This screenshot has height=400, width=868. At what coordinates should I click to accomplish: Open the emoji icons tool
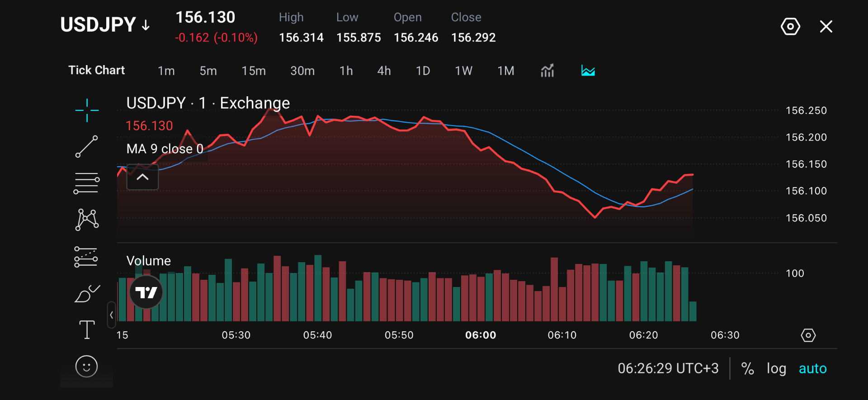[86, 366]
